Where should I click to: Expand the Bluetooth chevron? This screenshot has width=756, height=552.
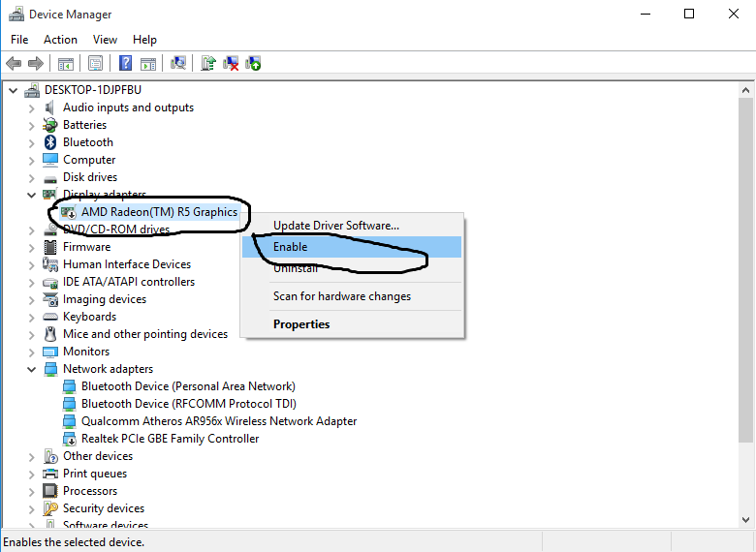point(32,143)
